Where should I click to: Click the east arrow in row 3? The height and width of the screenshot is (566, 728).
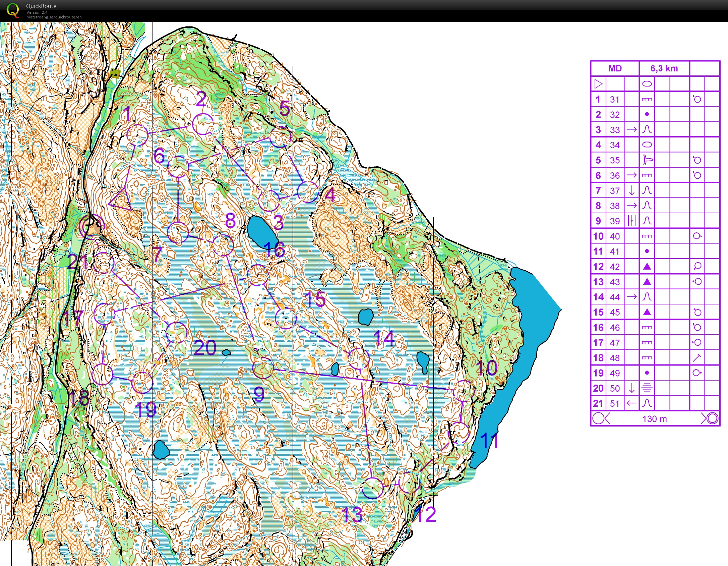632,129
